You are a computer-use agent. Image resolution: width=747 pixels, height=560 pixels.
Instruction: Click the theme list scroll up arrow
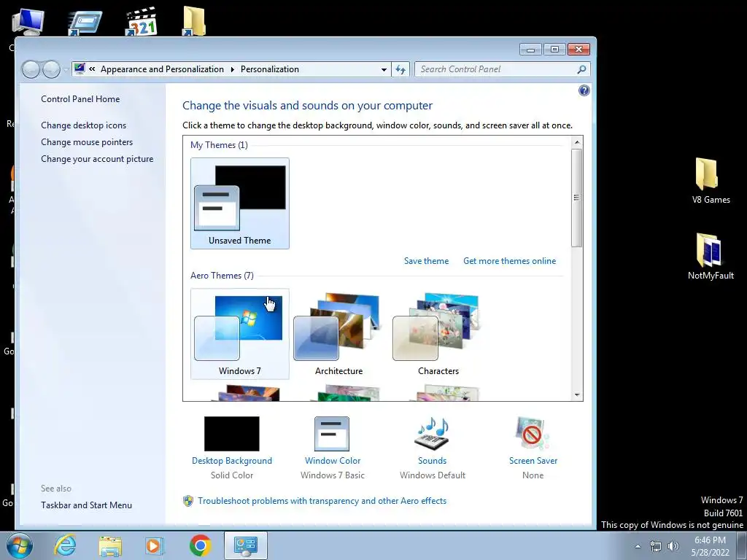point(577,142)
